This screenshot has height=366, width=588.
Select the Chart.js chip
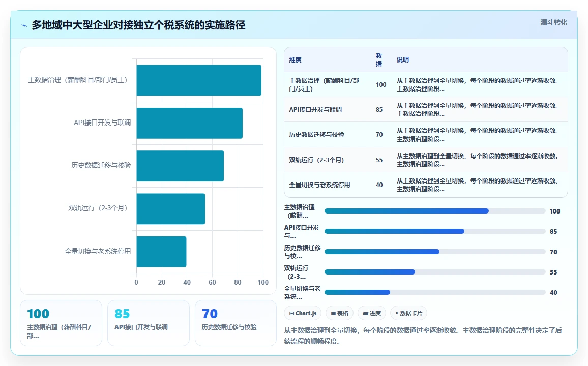point(303,313)
